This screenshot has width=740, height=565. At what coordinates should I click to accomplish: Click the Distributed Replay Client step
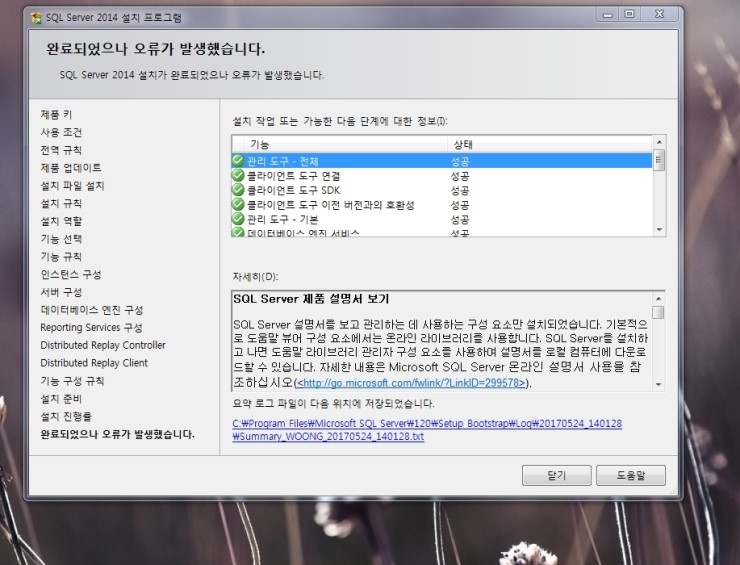click(x=94, y=363)
